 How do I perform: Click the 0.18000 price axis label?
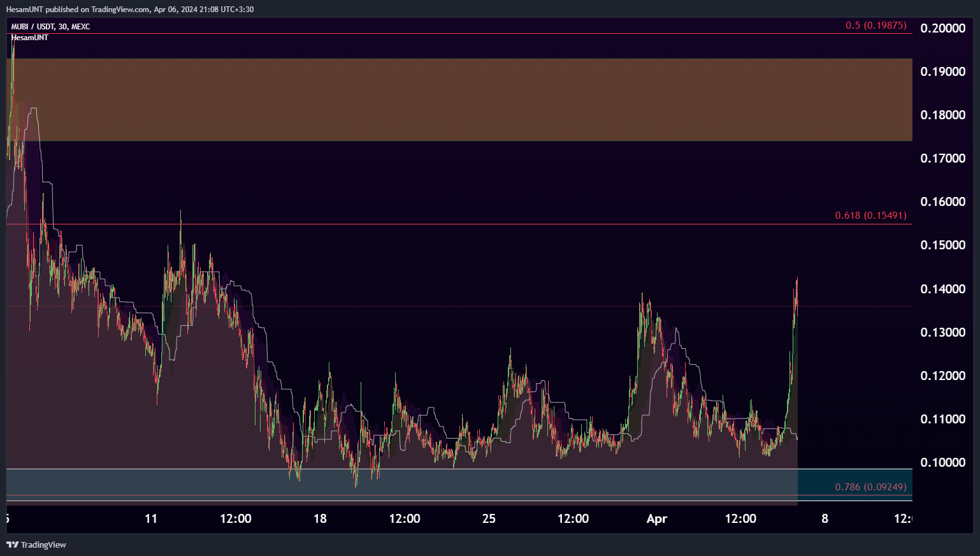[943, 115]
